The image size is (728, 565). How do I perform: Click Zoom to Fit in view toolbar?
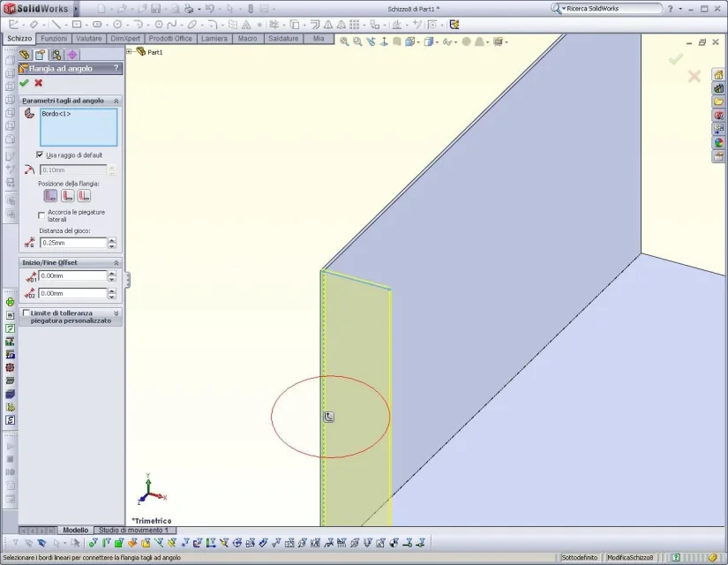point(344,41)
